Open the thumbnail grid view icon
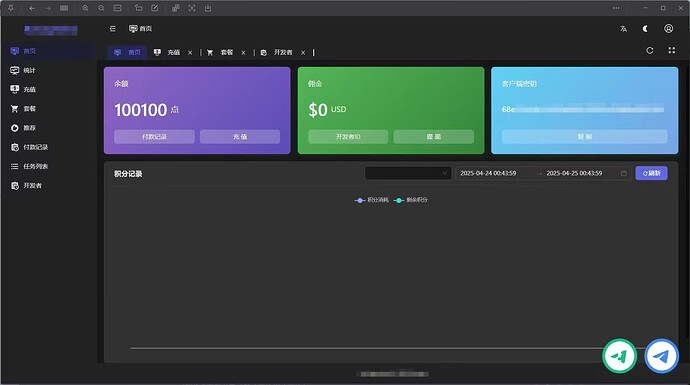Screen dimensions: 690x385 pyautogui.click(x=64, y=8)
